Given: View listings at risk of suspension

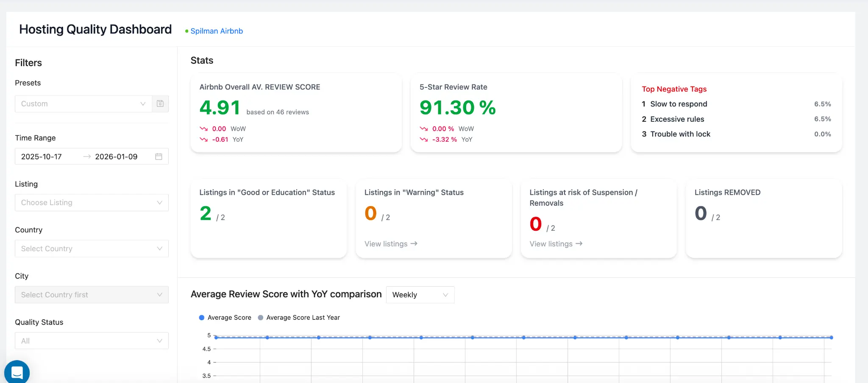Looking at the screenshot, I should 556,244.
